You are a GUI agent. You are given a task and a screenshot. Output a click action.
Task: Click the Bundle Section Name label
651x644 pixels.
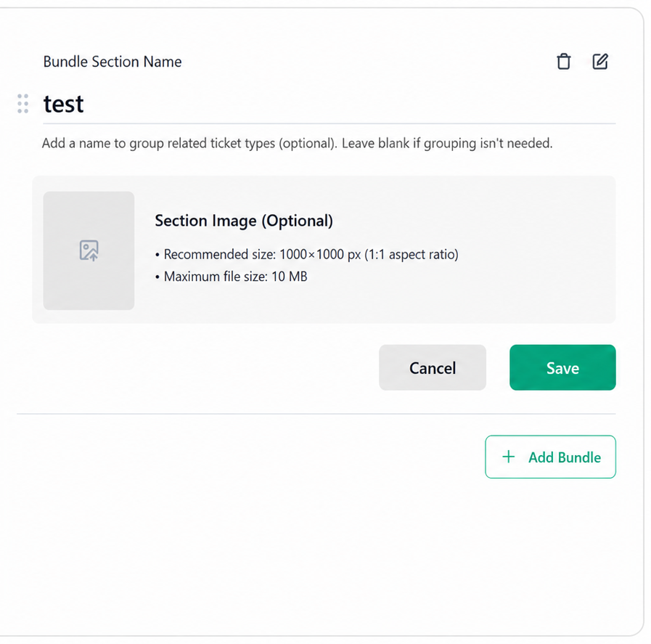[x=112, y=62]
